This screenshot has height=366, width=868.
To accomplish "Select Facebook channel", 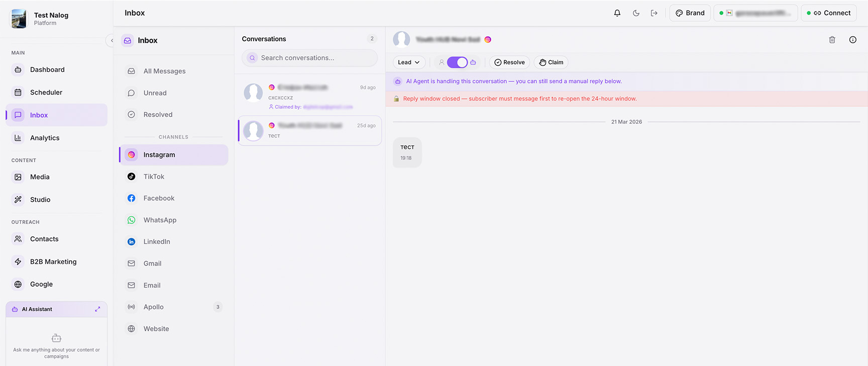I will [x=174, y=198].
